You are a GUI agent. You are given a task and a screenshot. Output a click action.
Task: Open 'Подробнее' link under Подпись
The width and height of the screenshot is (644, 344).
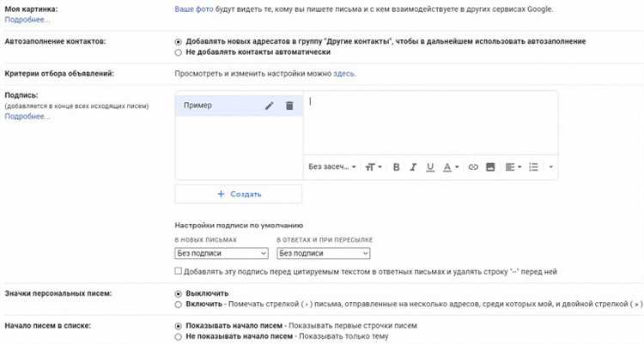(x=27, y=117)
